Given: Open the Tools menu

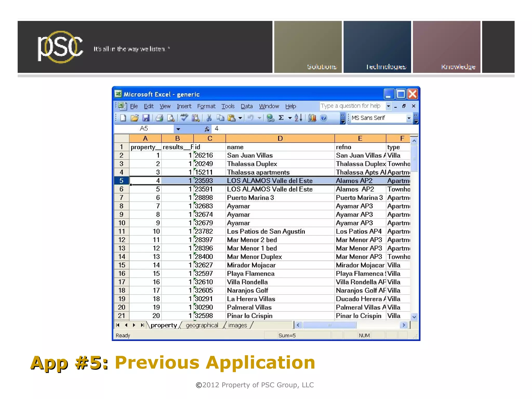Looking at the screenshot, I should [x=228, y=106].
